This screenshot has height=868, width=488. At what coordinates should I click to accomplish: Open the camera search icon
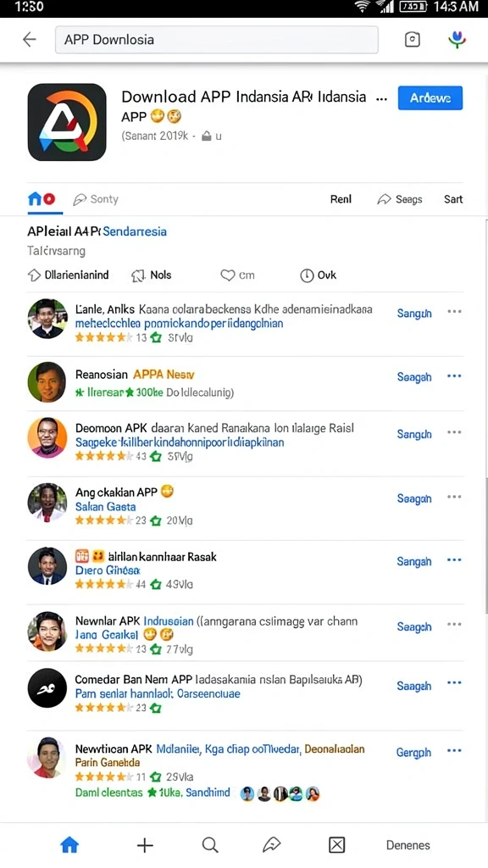(x=413, y=39)
